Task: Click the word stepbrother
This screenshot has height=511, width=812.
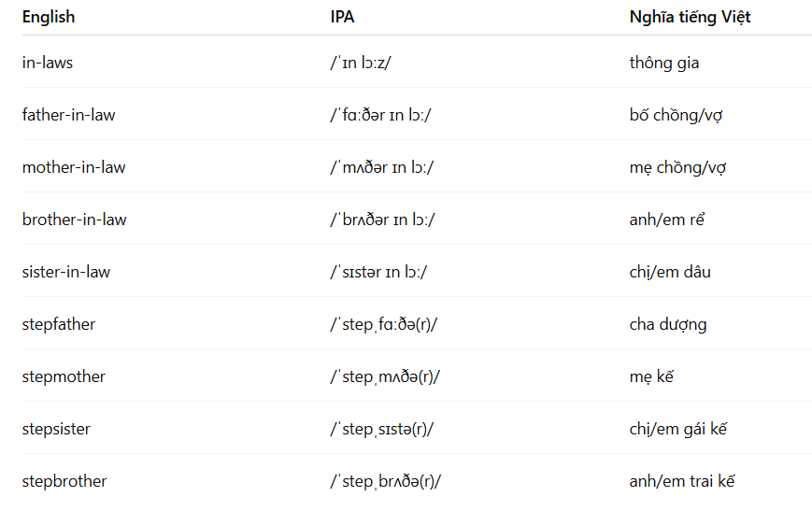Action: 64,481
